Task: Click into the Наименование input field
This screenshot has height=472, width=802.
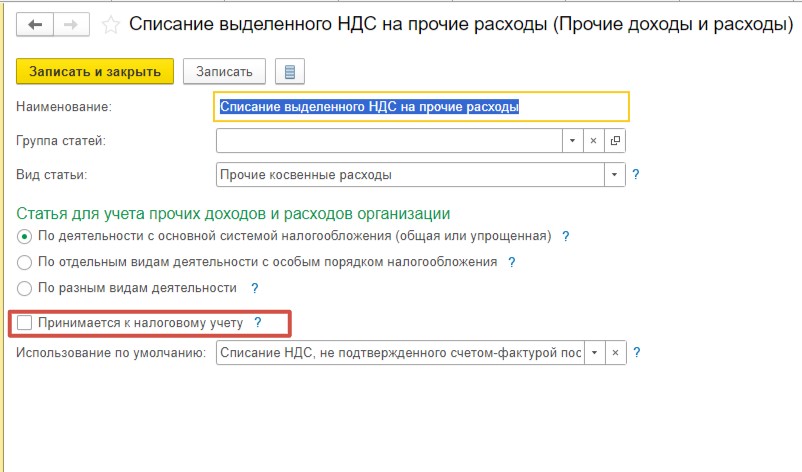Action: click(x=421, y=106)
